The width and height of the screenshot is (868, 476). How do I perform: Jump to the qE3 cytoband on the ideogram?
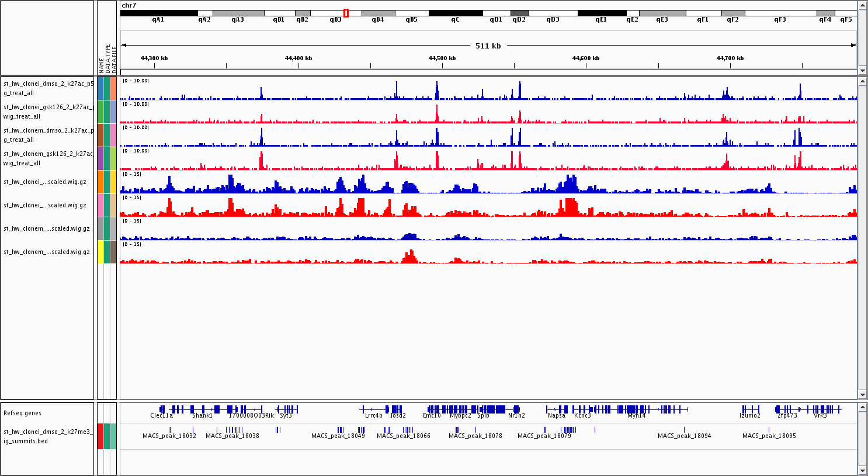pos(662,13)
